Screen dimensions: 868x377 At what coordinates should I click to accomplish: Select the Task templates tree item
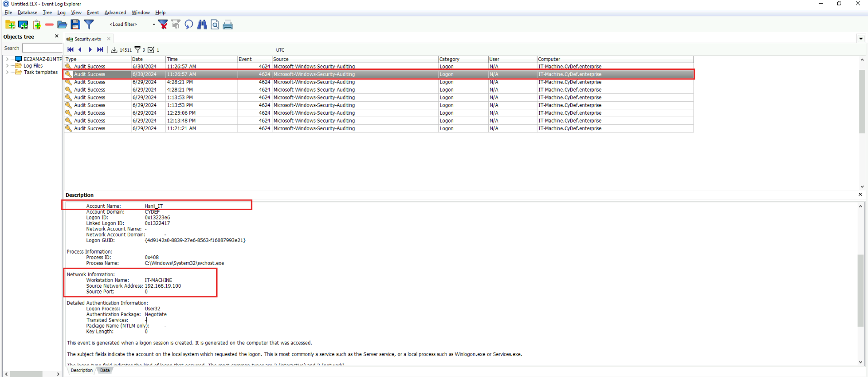(x=41, y=72)
